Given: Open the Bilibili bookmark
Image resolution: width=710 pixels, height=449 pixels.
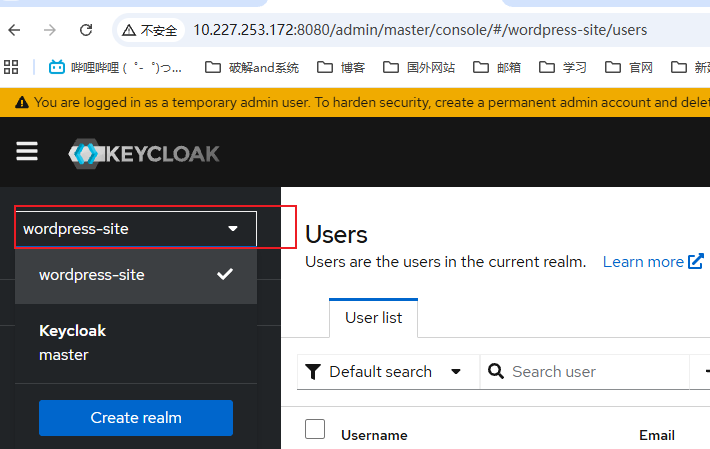Looking at the screenshot, I should (115, 67).
